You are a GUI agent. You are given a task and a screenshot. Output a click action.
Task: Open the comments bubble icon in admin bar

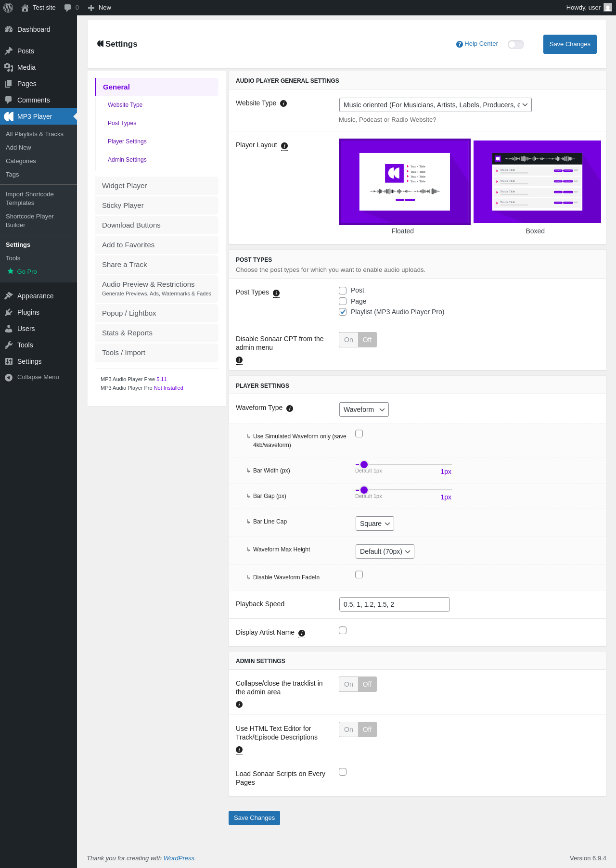coord(67,8)
